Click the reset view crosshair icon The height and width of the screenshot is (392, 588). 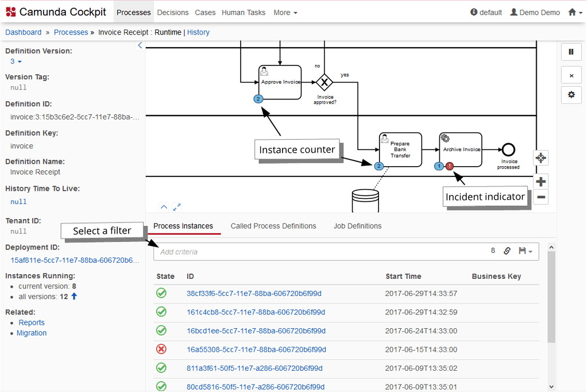540,157
